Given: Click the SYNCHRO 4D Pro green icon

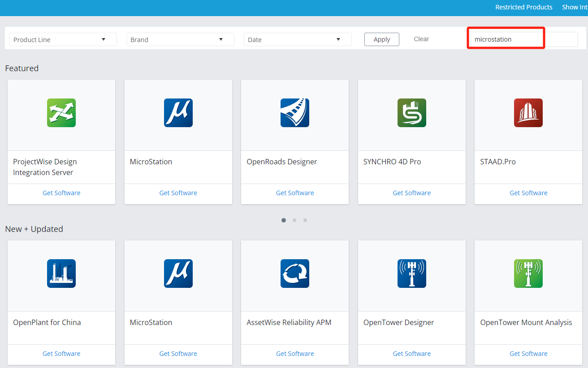Looking at the screenshot, I should (412, 113).
